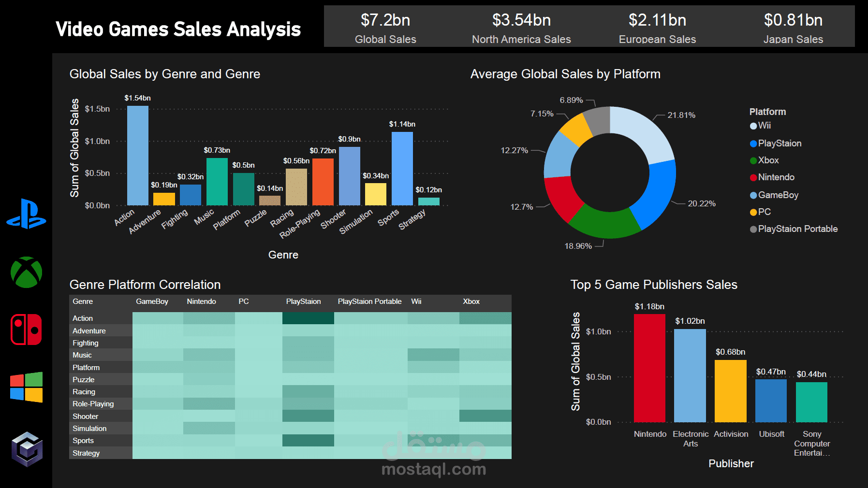Select the Racing row header in the matrix
868x488 pixels.
[x=101, y=392]
